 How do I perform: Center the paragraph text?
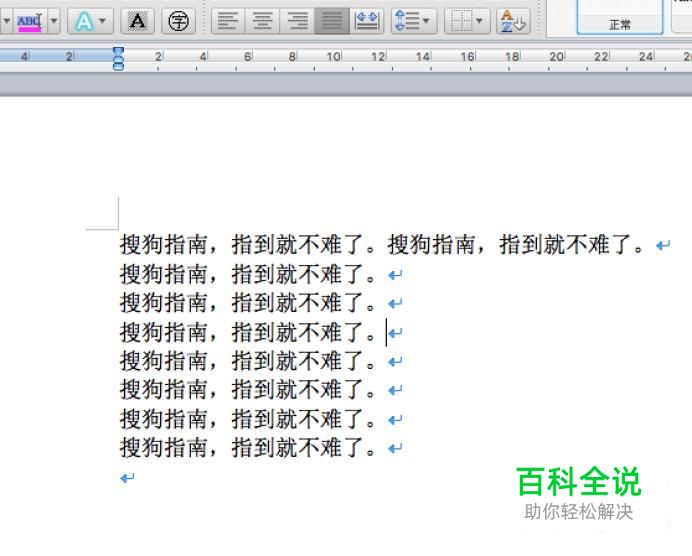point(262,21)
